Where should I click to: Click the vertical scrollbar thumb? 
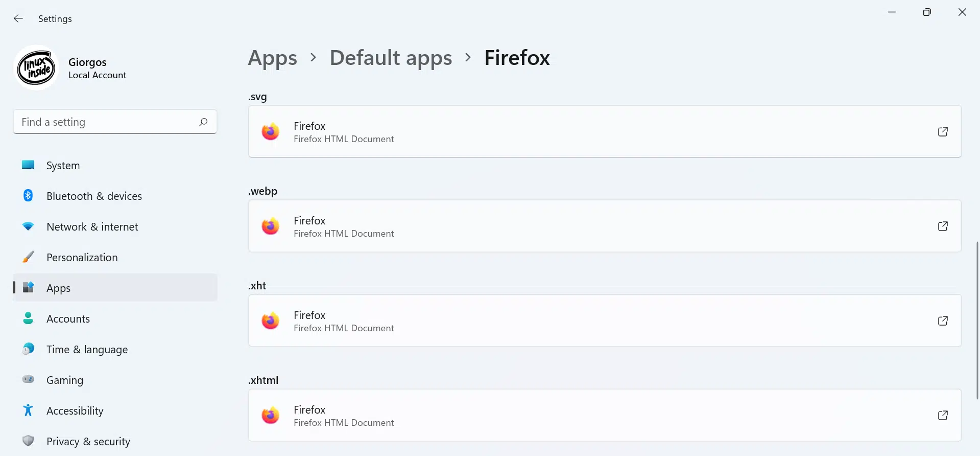(977, 320)
